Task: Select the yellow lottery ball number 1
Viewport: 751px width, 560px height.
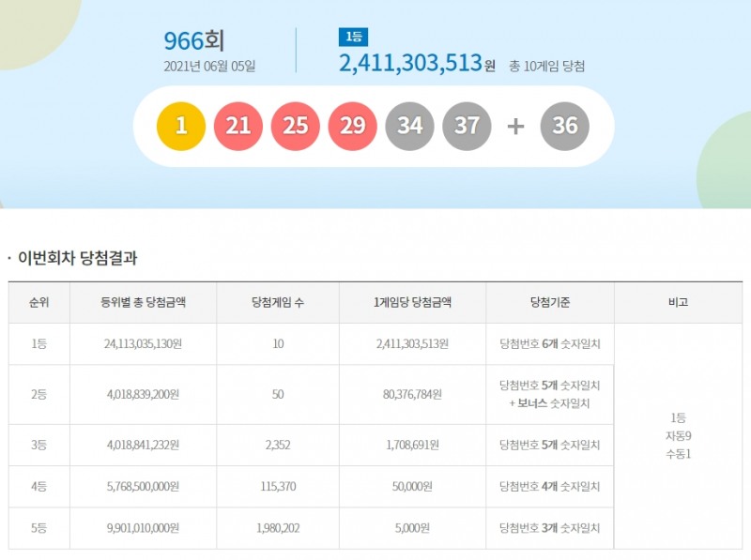Action: [182, 124]
